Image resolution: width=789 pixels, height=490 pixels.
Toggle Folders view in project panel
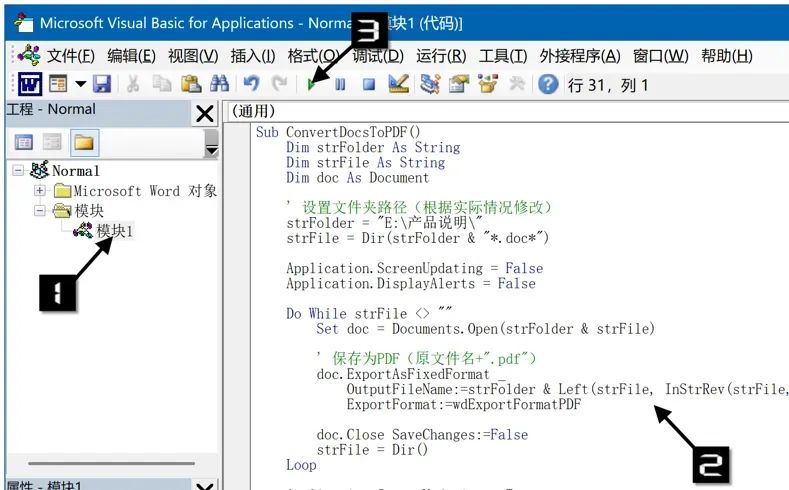[x=84, y=143]
